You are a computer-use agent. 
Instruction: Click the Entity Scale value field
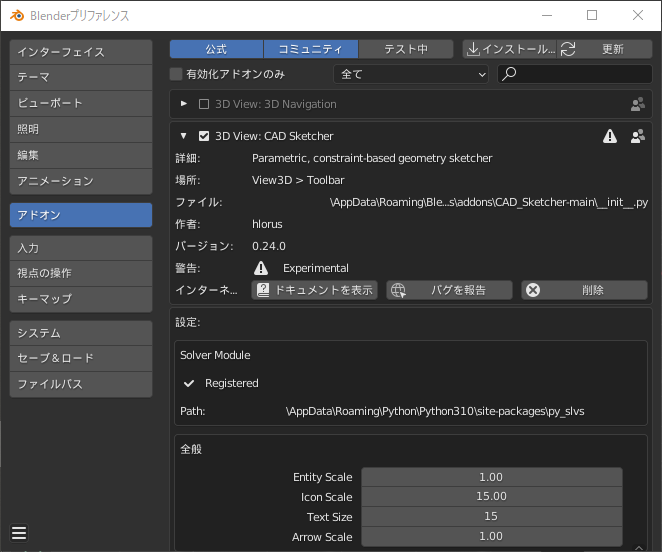pyautogui.click(x=492, y=477)
